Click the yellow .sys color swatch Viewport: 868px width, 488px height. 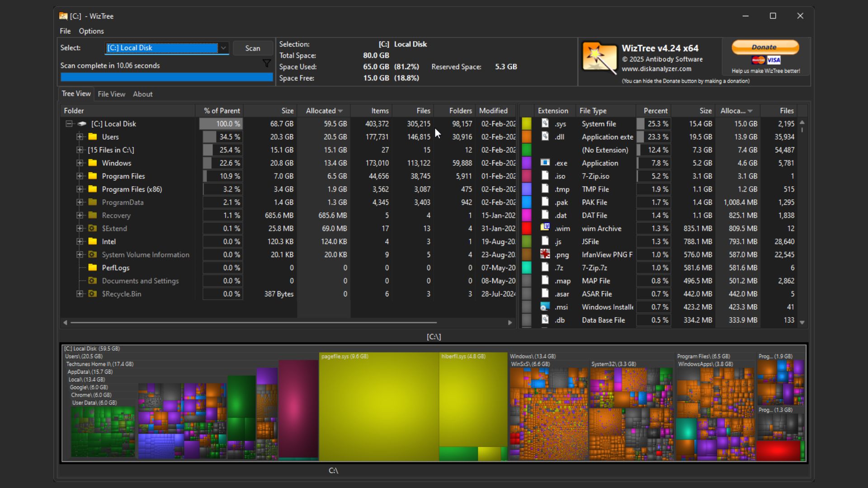click(527, 124)
